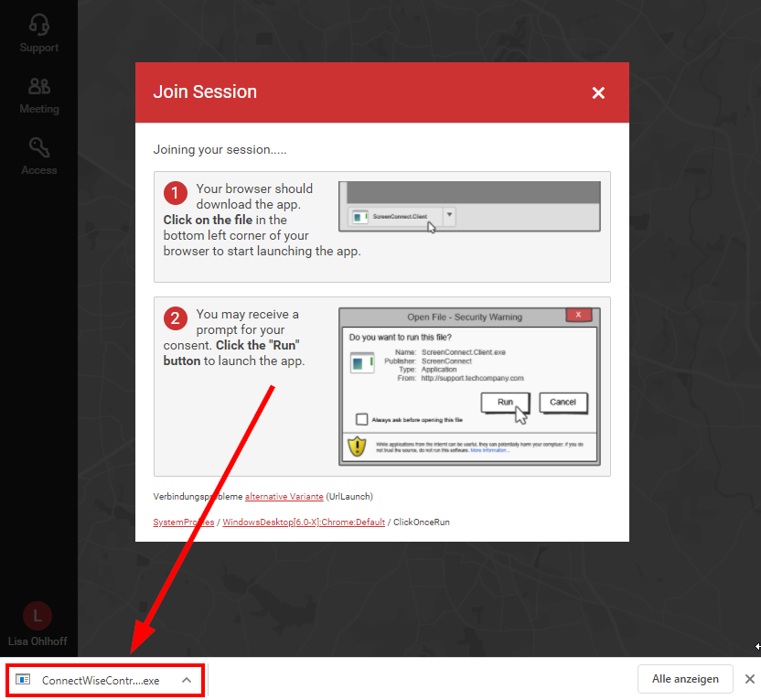
Task: Select the 'Joining your session.....' text
Action: (220, 149)
